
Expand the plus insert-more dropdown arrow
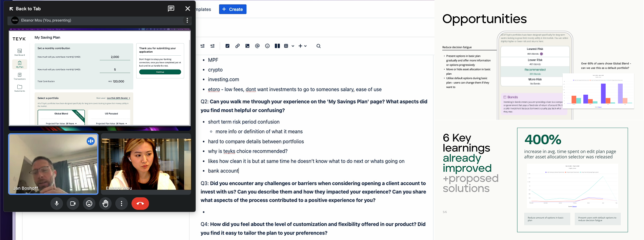coord(305,46)
